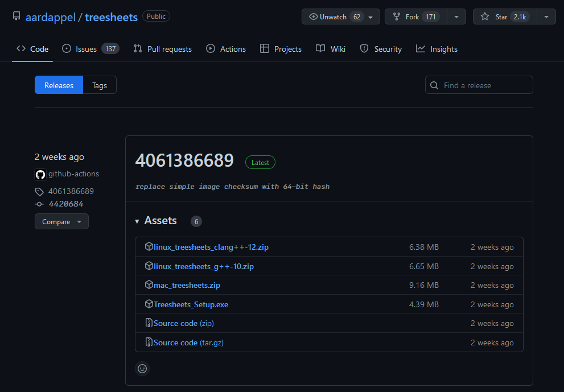Click the eye icon in Unwatch

(313, 16)
